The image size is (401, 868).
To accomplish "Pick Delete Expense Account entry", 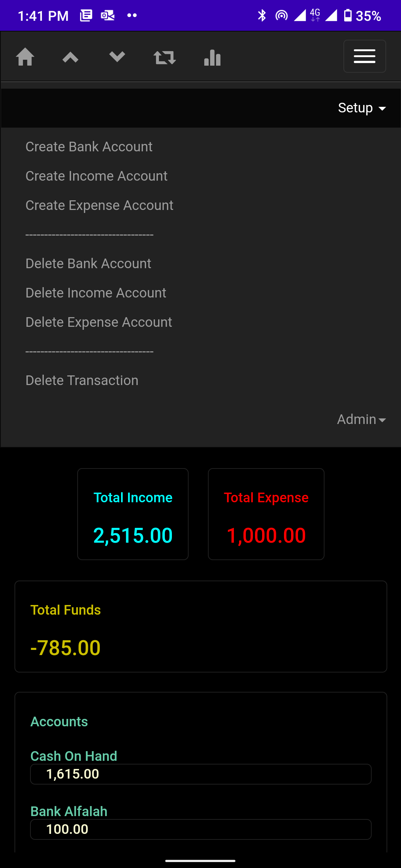I will [x=99, y=322].
